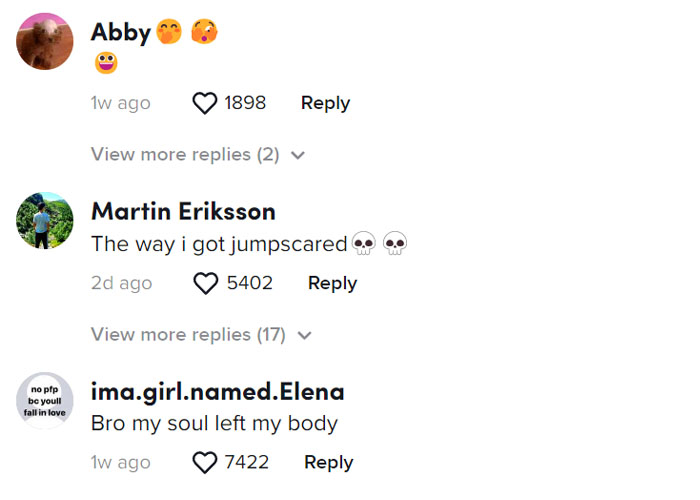Reply to Martin Eriksson's comment
The image size is (700, 500).
(x=333, y=283)
